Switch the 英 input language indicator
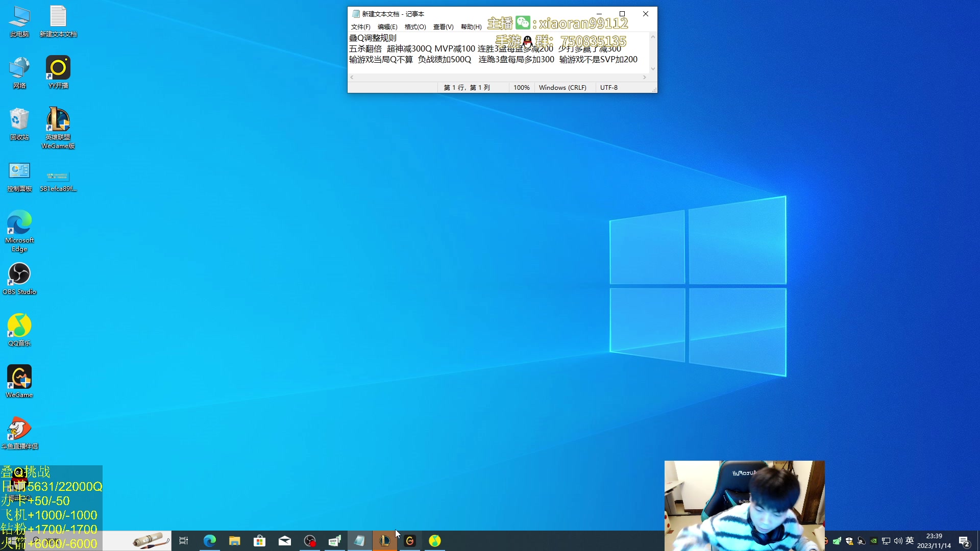 (910, 541)
